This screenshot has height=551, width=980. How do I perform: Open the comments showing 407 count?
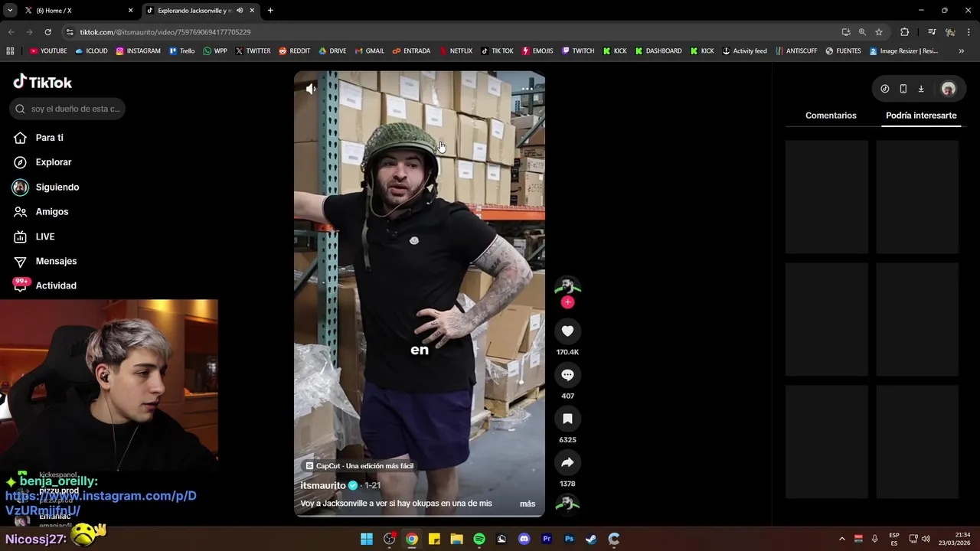[x=567, y=375]
